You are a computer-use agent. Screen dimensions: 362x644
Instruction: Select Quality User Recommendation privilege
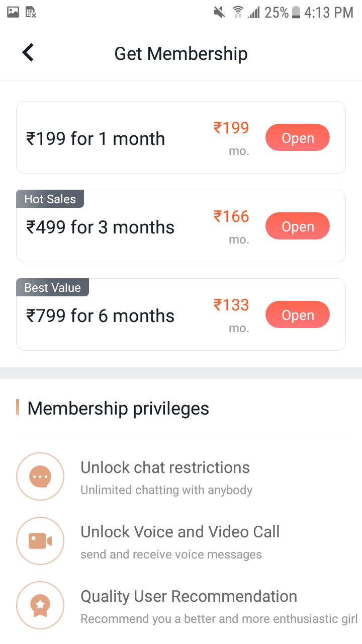coord(189,596)
